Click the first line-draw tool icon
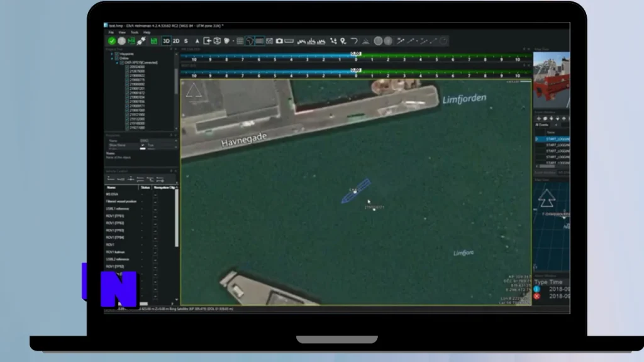This screenshot has height=362, width=644. click(401, 41)
